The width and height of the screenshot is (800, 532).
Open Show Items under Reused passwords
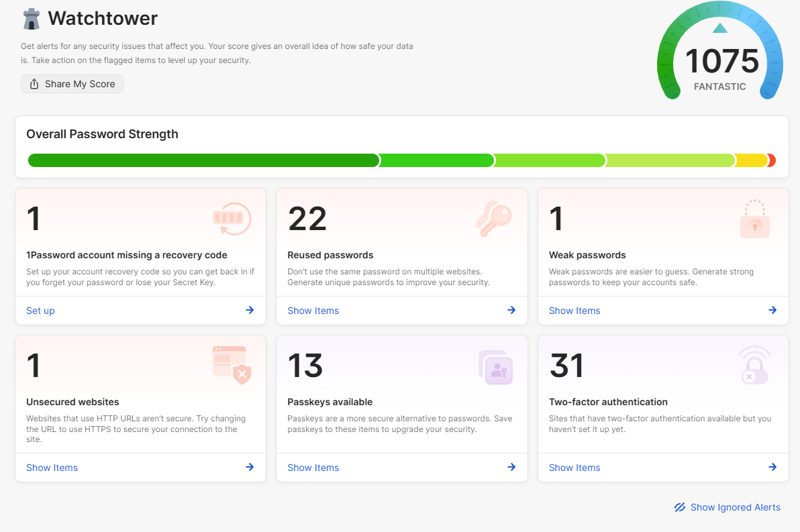[313, 311]
